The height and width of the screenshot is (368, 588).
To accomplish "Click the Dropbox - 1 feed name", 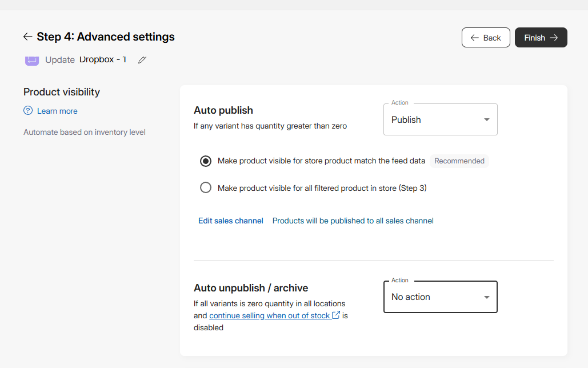I will pyautogui.click(x=103, y=59).
